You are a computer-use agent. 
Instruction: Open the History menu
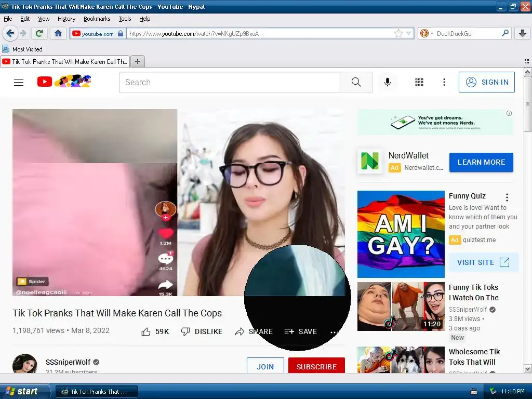66,19
